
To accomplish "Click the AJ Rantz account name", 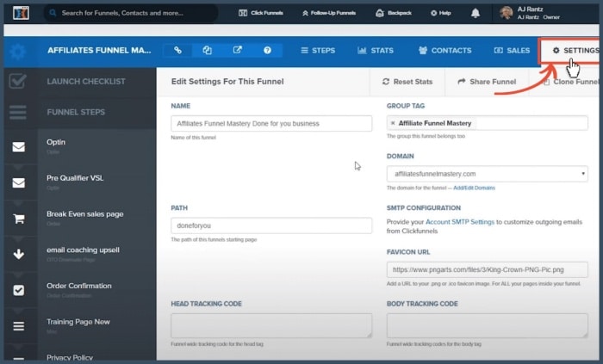I will (530, 9).
